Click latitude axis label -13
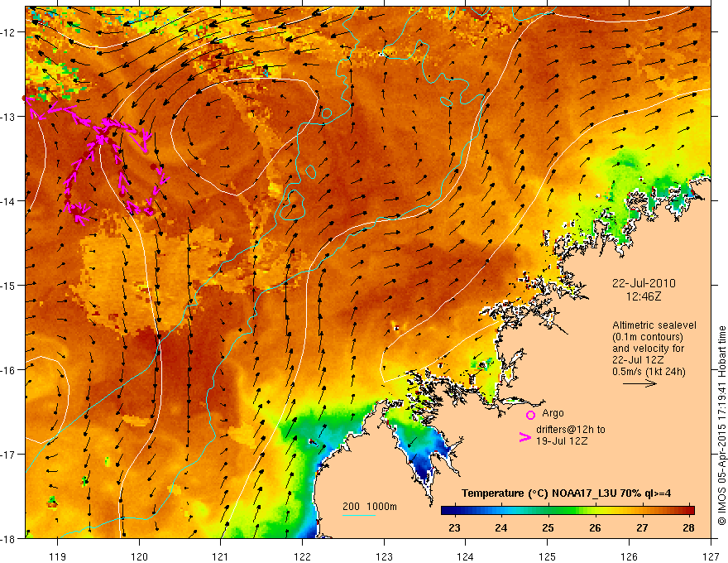Image resolution: width=728 pixels, height=563 pixels. (9, 117)
